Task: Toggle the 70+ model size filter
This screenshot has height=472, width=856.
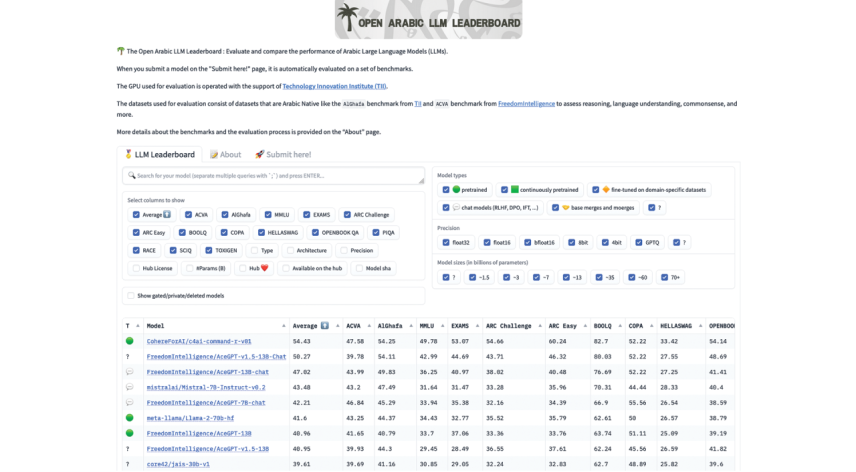Action: point(664,277)
